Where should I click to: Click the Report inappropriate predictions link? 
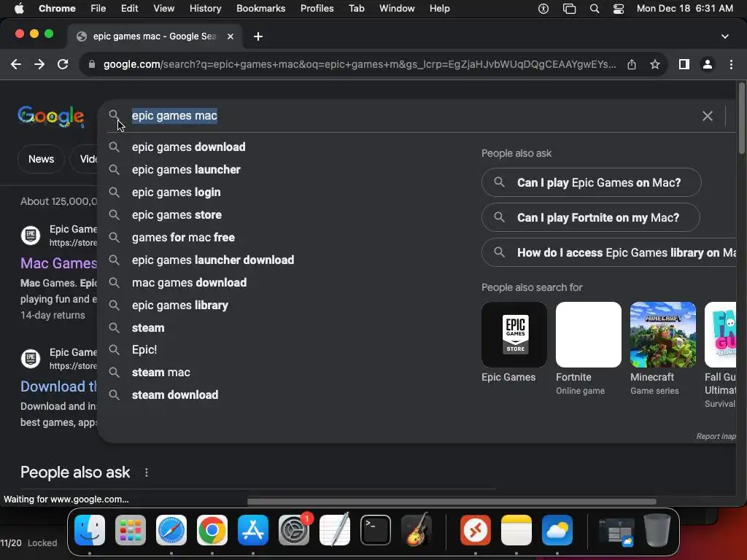click(x=716, y=436)
